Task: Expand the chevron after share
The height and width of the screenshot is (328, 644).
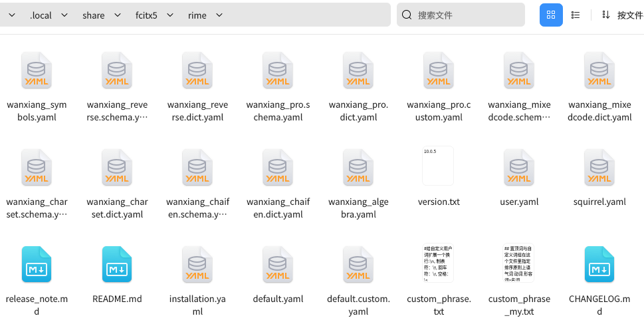Action: [x=118, y=15]
